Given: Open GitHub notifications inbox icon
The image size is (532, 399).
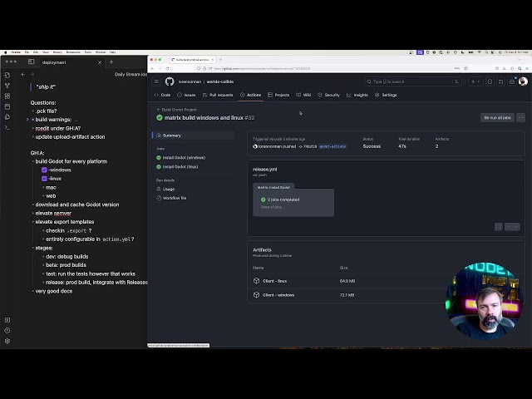Looking at the screenshot, I should point(512,81).
